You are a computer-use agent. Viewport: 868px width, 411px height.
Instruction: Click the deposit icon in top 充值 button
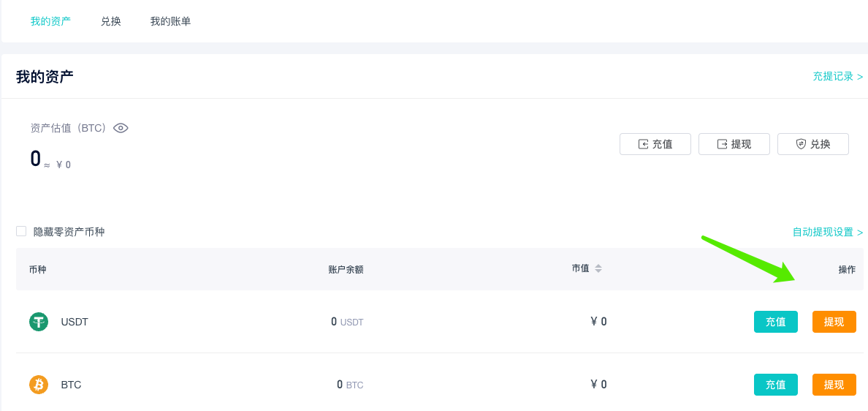643,144
